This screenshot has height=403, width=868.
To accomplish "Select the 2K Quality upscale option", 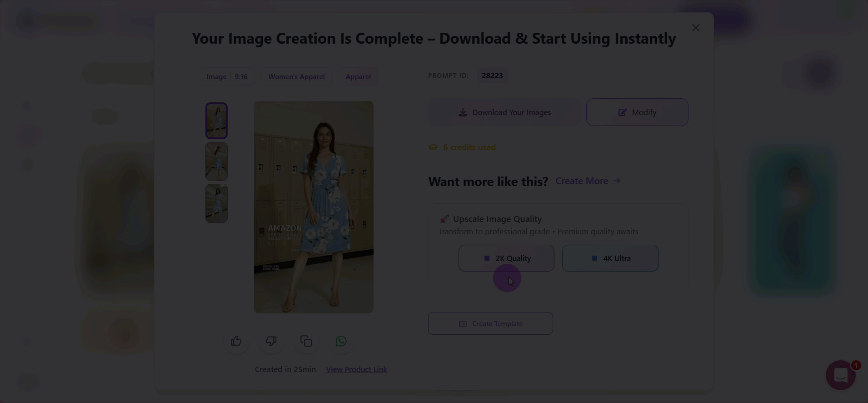I will tap(506, 258).
